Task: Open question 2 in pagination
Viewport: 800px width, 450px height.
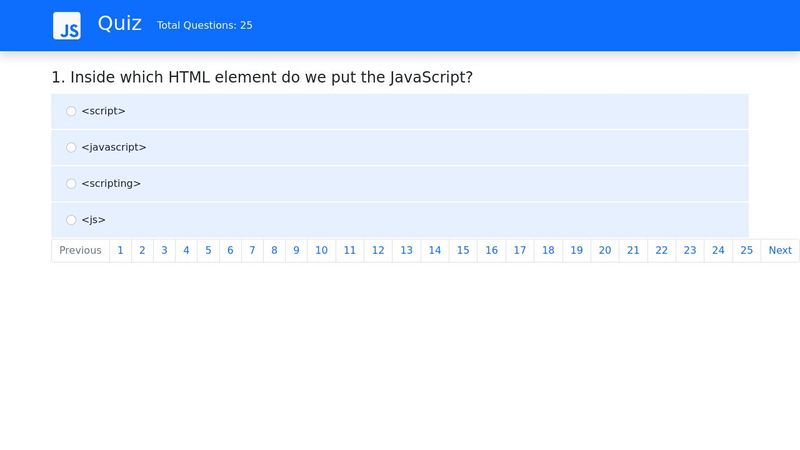Action: tap(142, 251)
